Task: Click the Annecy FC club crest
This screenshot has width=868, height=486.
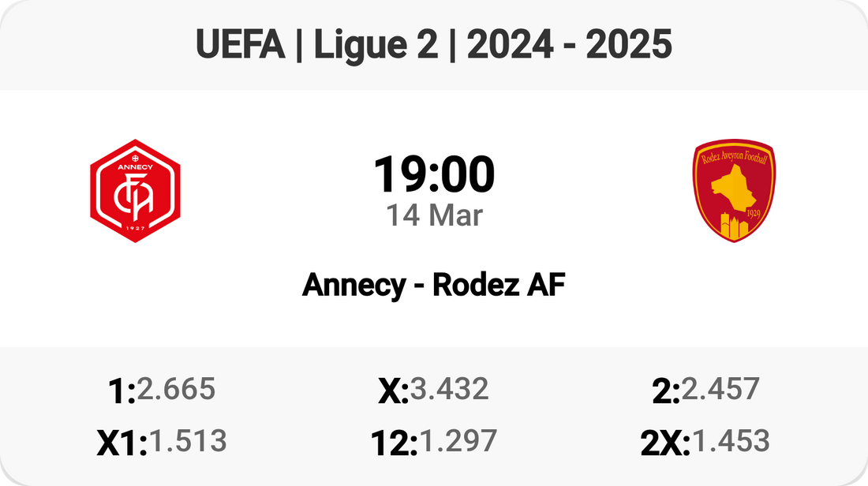Action: click(135, 191)
